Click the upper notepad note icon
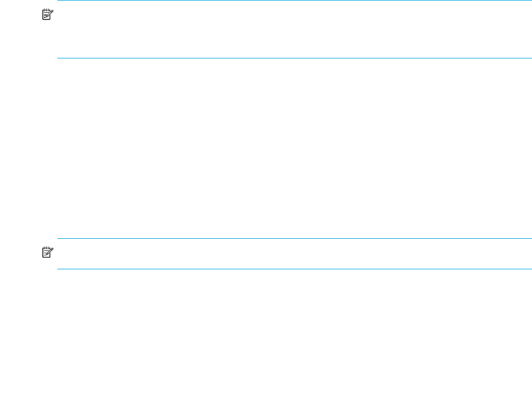The height and width of the screenshot is (419, 532). (x=47, y=14)
